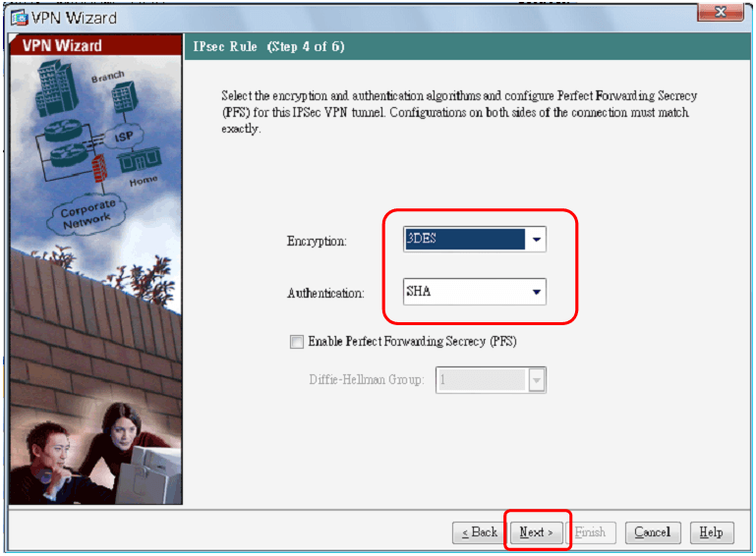
Task: Select the SHA authentication field
Action: (475, 292)
